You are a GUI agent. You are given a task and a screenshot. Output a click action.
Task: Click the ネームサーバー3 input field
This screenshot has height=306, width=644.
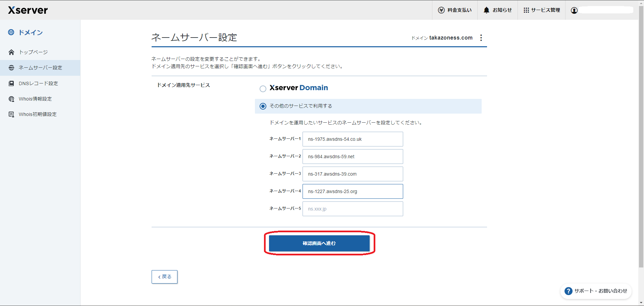tap(353, 174)
